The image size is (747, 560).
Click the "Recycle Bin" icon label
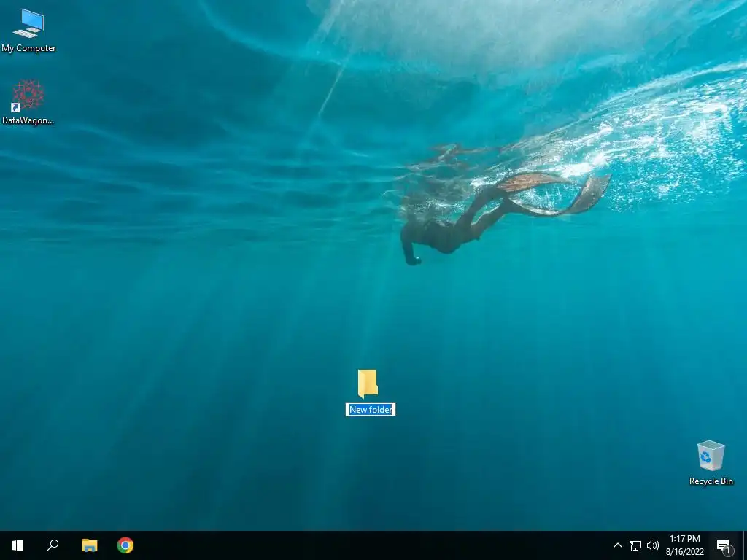pos(711,481)
